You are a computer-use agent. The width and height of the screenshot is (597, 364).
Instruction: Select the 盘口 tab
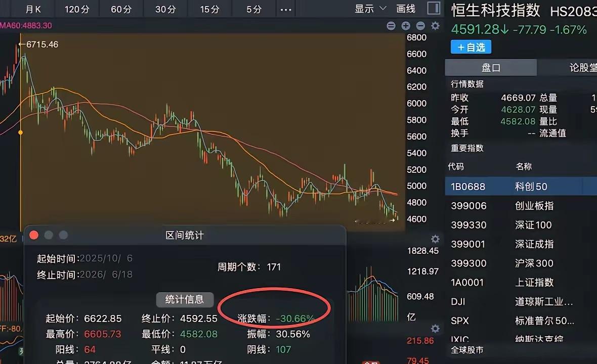pyautogui.click(x=491, y=68)
